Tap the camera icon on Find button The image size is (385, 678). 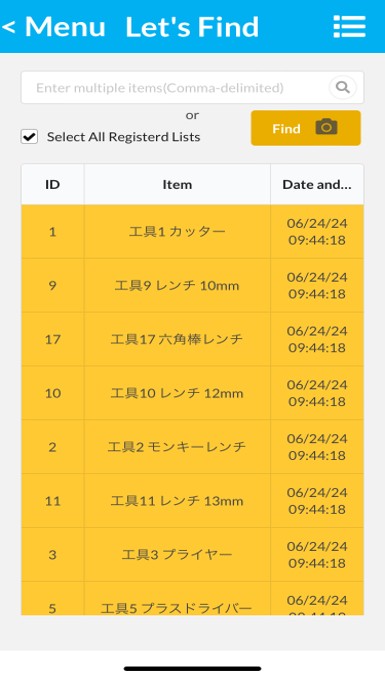[326, 128]
